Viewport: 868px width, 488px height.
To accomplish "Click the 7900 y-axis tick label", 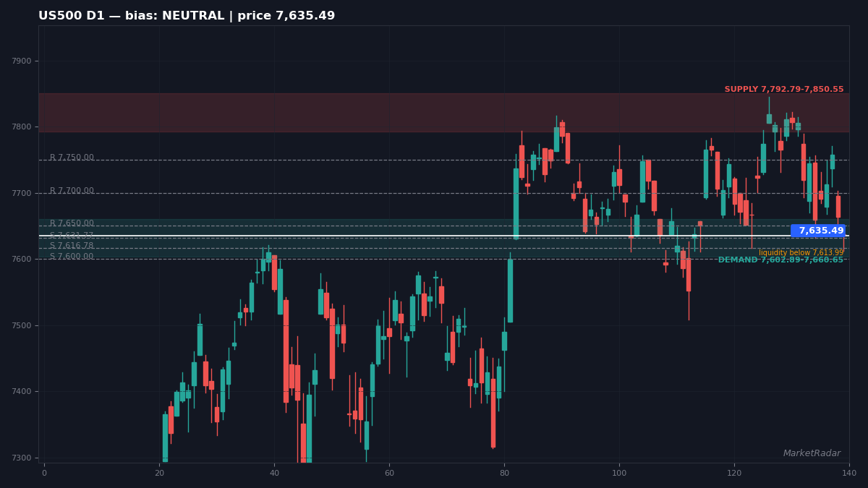I will click(x=22, y=61).
